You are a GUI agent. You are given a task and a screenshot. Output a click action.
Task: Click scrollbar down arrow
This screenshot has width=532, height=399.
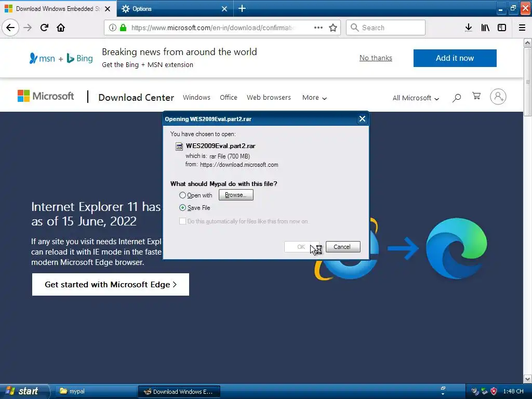coord(527,379)
